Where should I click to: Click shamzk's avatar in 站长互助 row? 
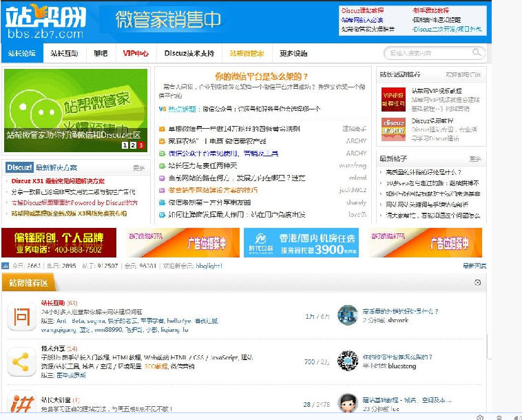348,315
